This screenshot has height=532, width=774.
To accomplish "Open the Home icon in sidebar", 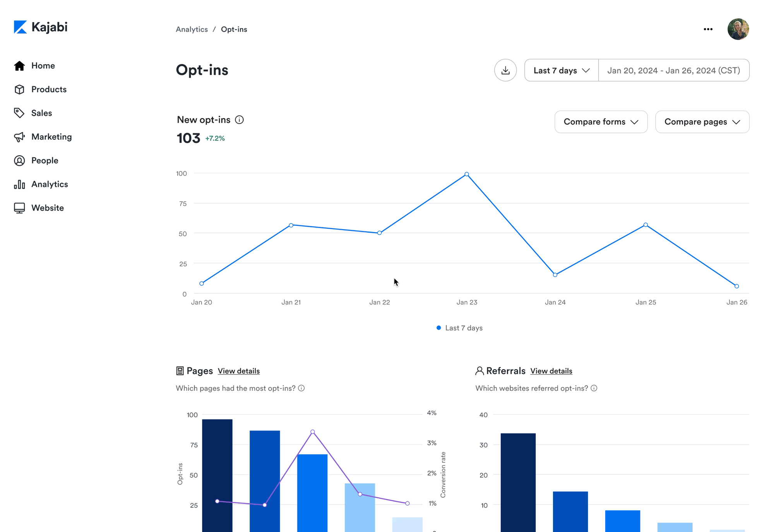I will pyautogui.click(x=19, y=66).
